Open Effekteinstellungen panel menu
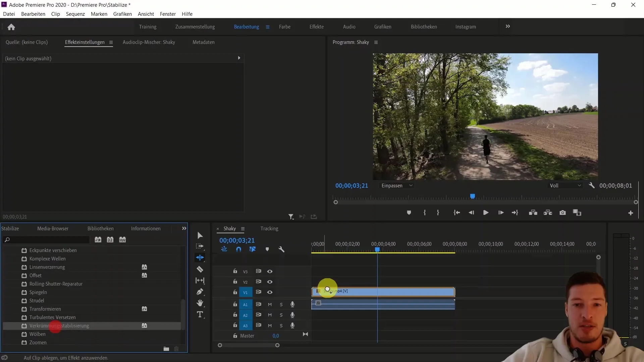 coord(111,42)
